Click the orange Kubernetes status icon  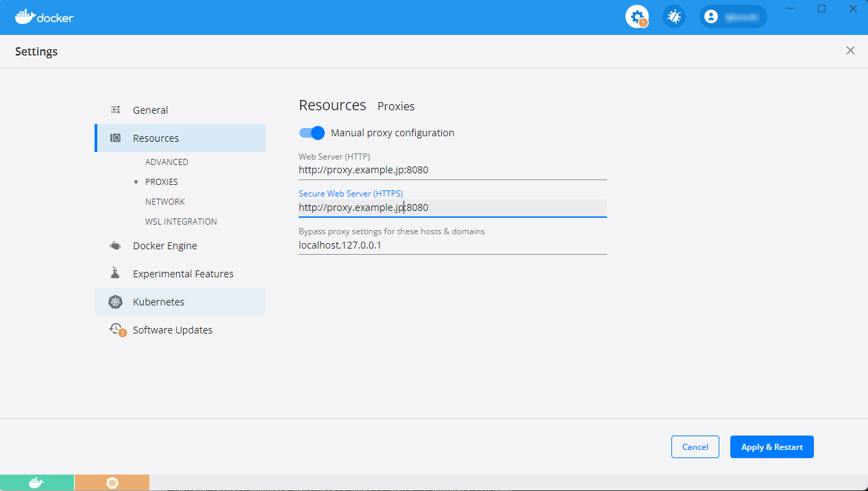(x=112, y=483)
